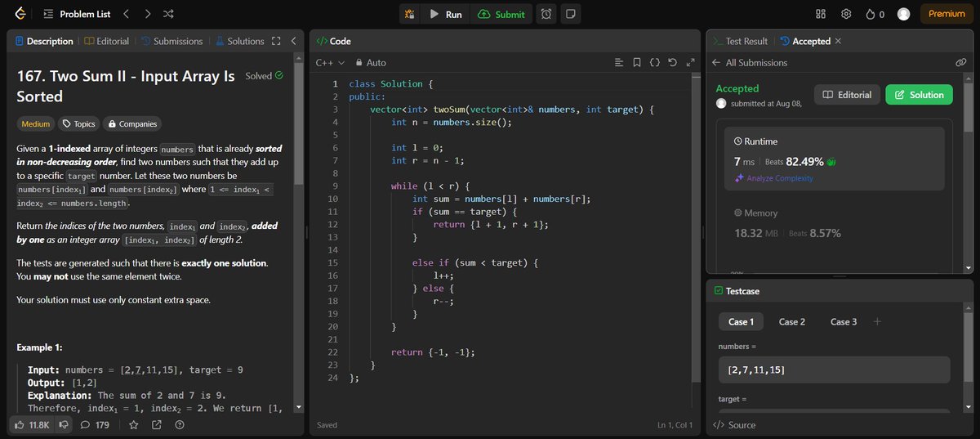The width and height of the screenshot is (980, 439).
Task: Expand the Topics tag
Action: [x=78, y=124]
